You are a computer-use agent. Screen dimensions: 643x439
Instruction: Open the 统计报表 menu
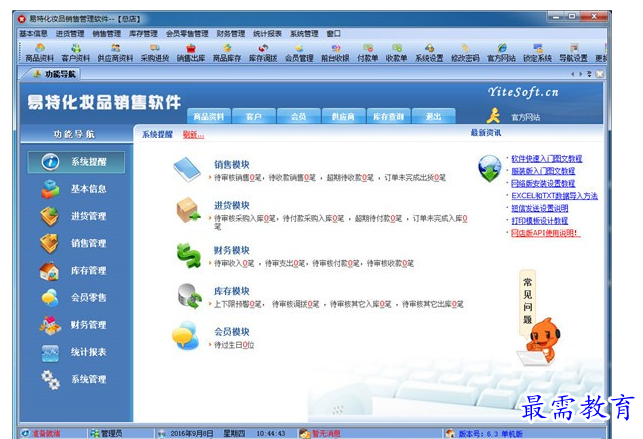coord(267,34)
